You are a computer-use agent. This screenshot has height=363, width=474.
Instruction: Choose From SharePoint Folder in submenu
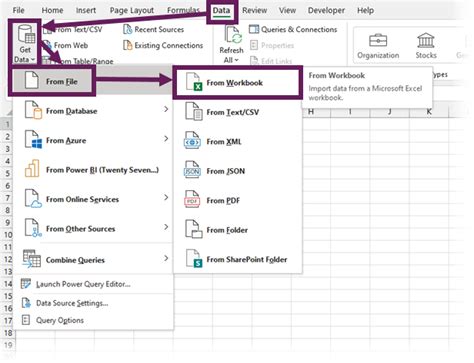pos(247,259)
